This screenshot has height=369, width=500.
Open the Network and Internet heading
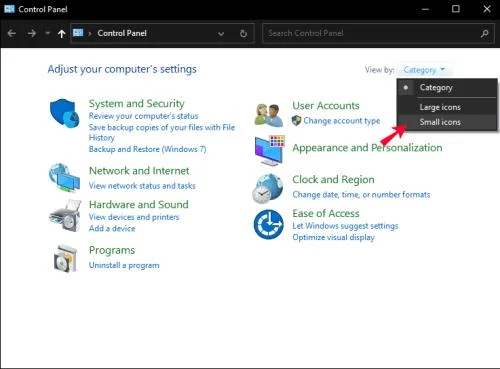(x=139, y=171)
